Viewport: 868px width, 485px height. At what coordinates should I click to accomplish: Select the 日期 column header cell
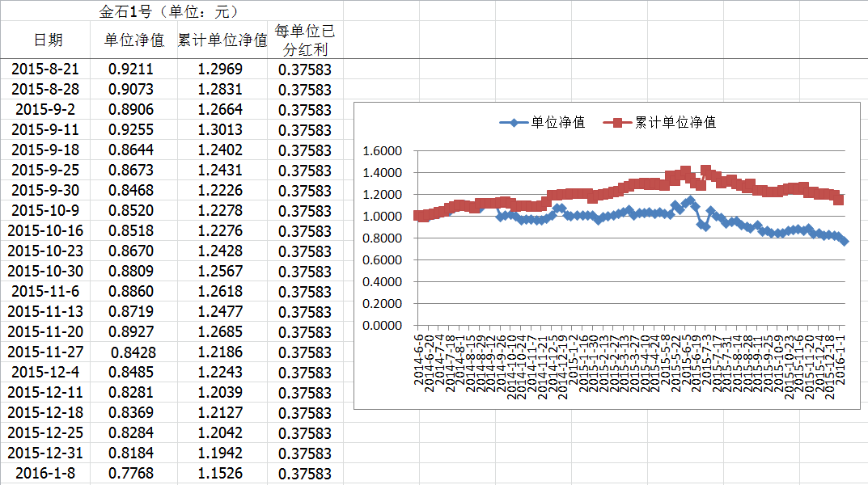[45, 40]
